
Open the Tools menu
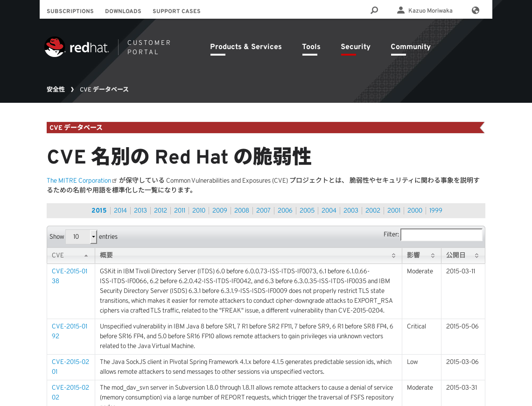click(x=311, y=47)
